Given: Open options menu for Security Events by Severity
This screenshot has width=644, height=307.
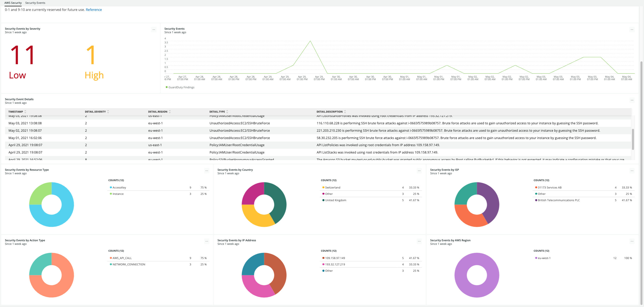Looking at the screenshot, I should click(x=154, y=30).
